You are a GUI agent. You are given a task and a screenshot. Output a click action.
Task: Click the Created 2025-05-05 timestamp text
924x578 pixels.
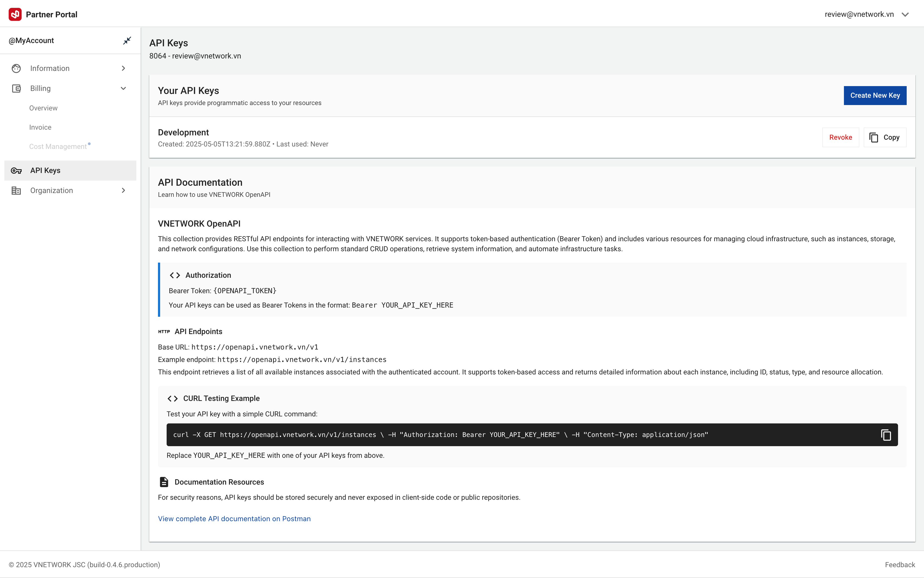(214, 144)
